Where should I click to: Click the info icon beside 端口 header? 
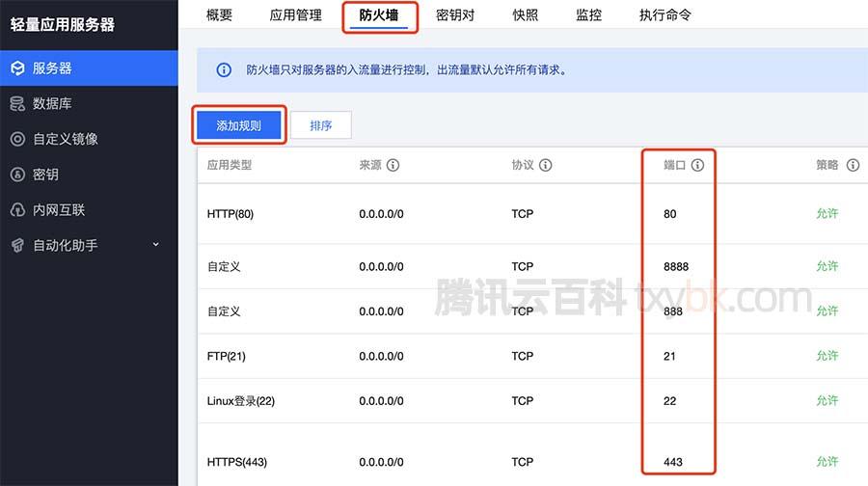697,165
